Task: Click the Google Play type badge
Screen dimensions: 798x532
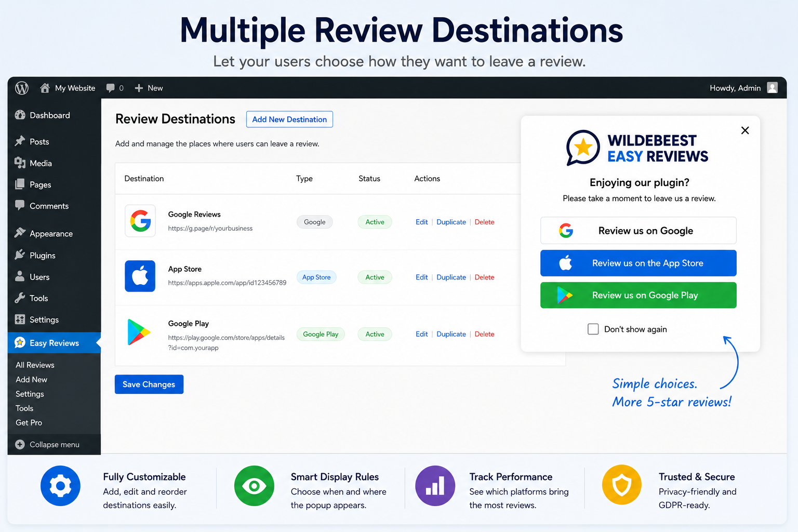Action: click(321, 334)
